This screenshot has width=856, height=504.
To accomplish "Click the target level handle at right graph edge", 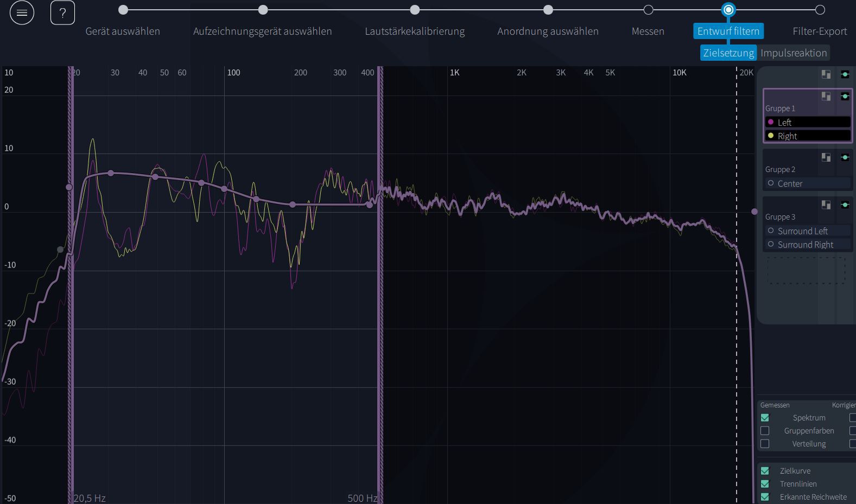I will pyautogui.click(x=754, y=212).
